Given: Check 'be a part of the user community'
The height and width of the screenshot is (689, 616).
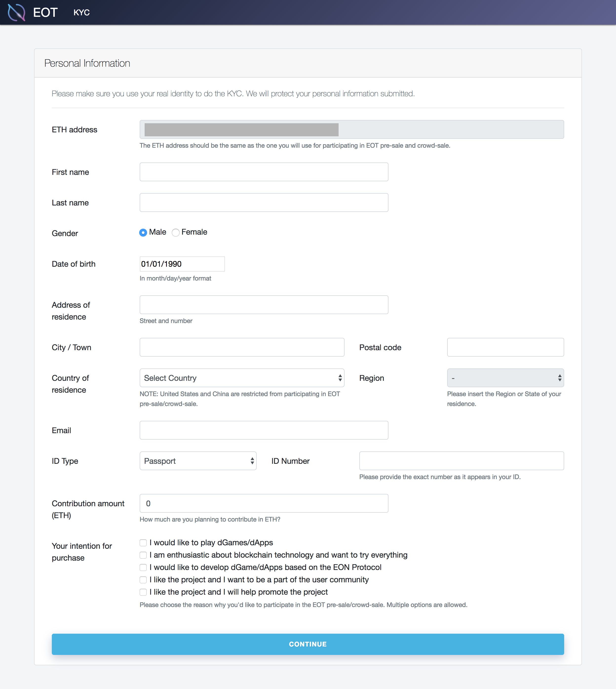Looking at the screenshot, I should click(143, 580).
